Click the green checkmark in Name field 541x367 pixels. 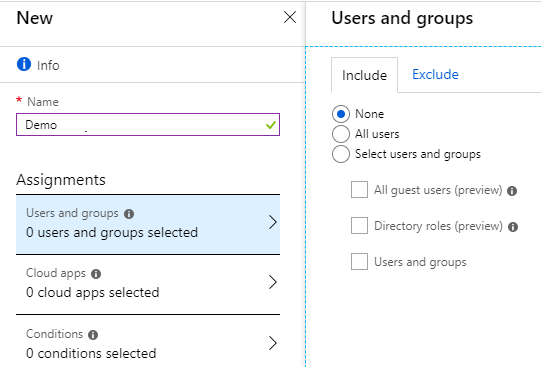(271, 125)
